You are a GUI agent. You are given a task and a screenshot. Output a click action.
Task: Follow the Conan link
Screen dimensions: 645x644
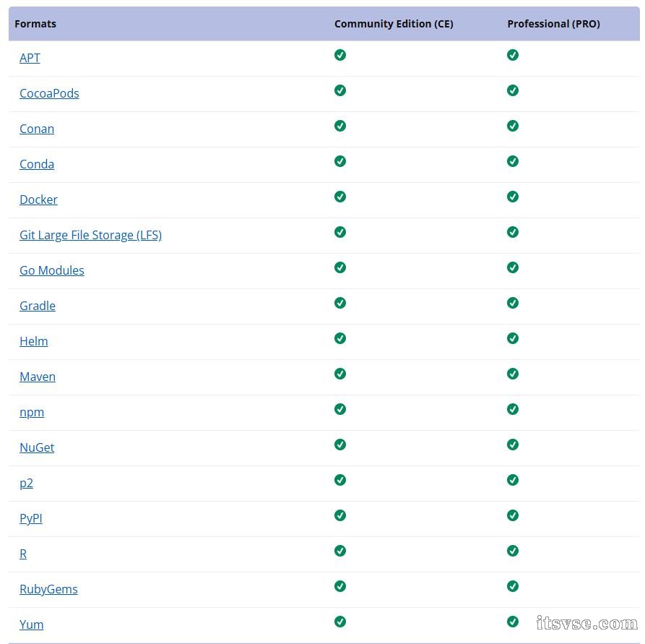37,129
